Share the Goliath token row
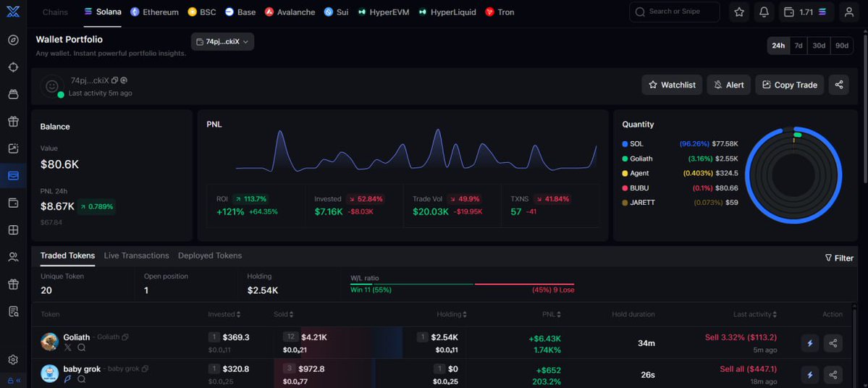Viewport: 868px width, 388px height. point(833,343)
